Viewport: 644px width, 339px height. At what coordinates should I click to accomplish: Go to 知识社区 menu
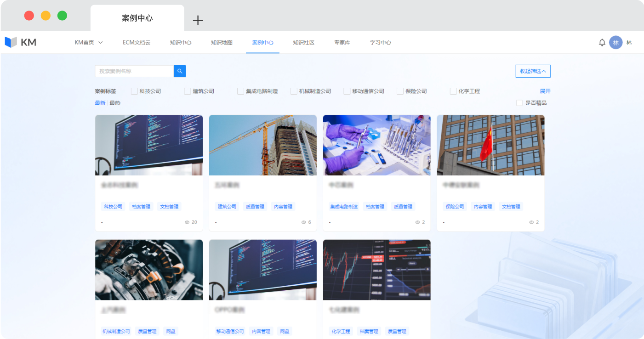click(x=304, y=42)
